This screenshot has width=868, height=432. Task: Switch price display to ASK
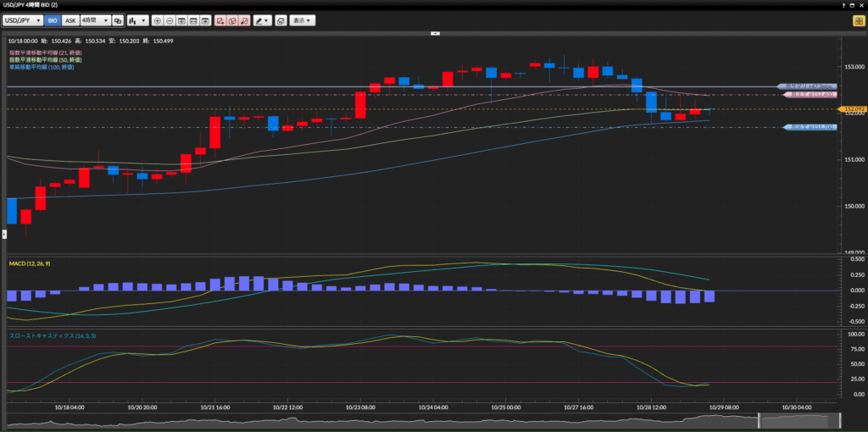71,19
